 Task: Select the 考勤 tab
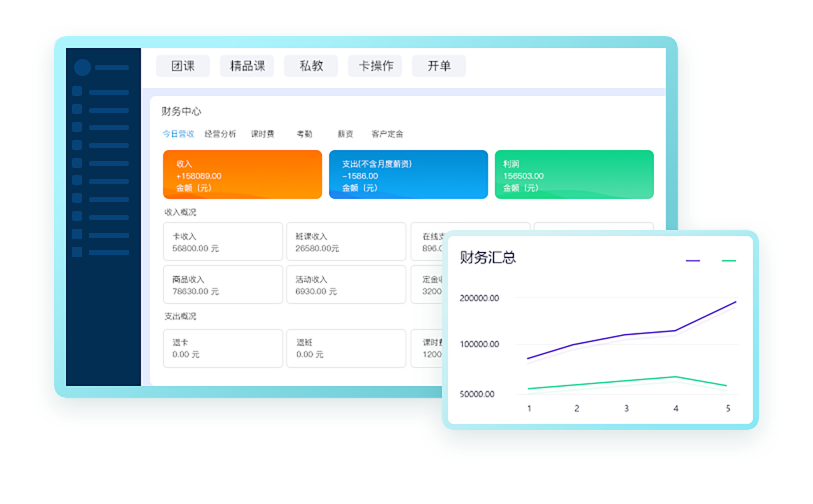tap(304, 134)
